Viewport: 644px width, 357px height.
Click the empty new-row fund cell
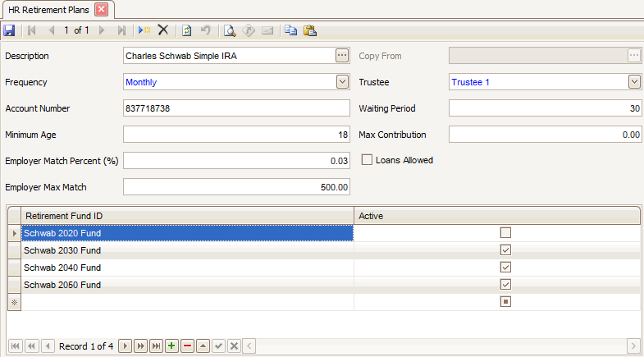[187, 302]
